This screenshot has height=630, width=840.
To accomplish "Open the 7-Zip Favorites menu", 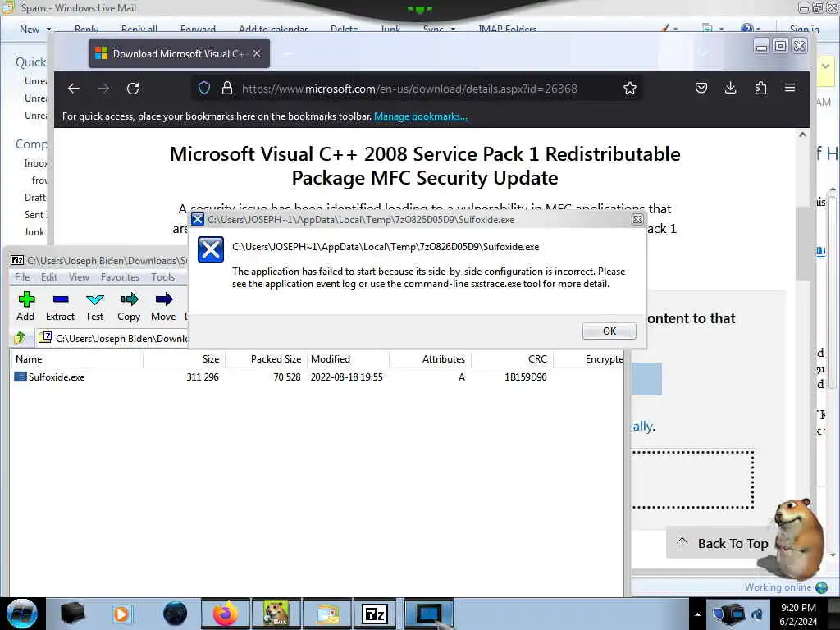I will click(120, 277).
